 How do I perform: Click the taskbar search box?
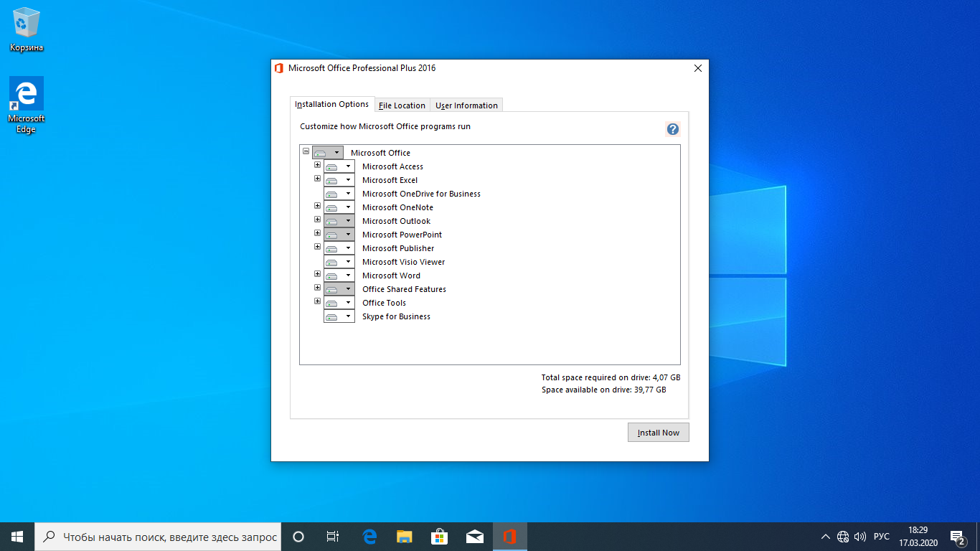(x=158, y=537)
